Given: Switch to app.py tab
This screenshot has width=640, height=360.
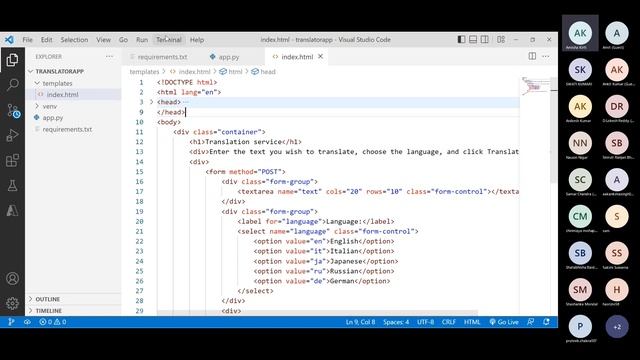Looking at the screenshot, I should point(229,57).
